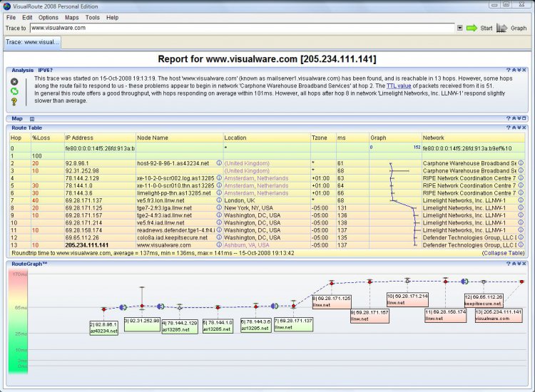The height and width of the screenshot is (392, 535).
Task: Click node info icon for www.visualware.com row
Action: 219,244
